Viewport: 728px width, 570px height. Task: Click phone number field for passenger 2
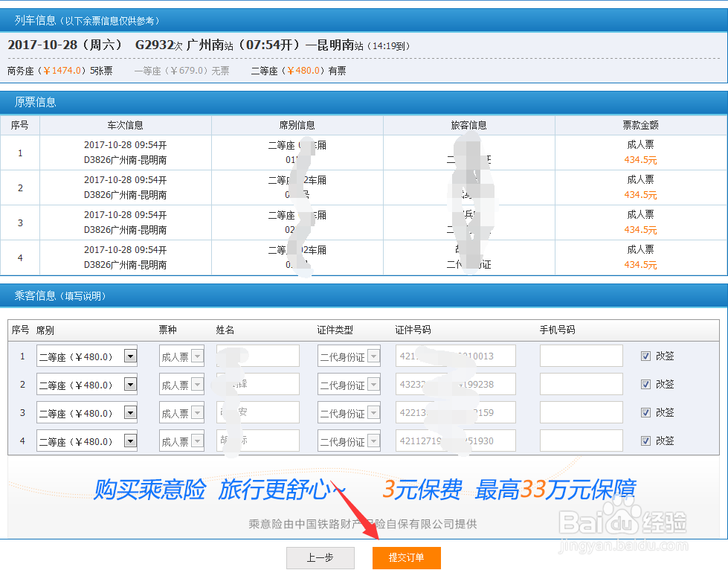click(582, 384)
